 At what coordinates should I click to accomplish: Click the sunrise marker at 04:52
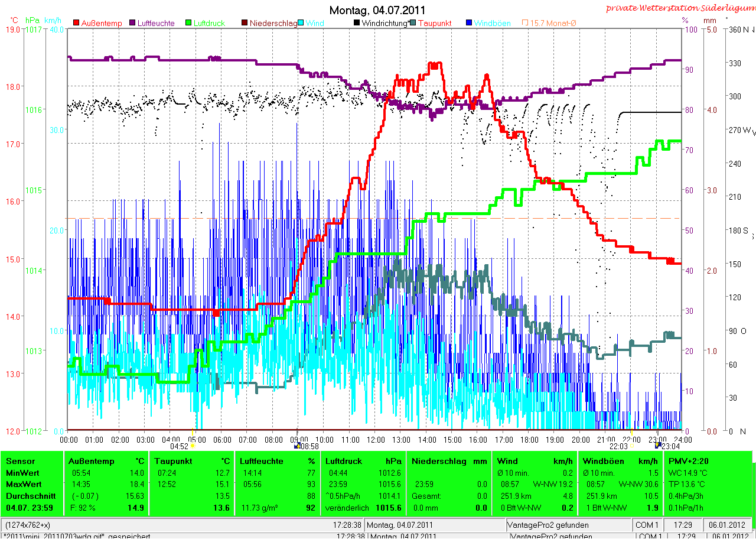click(193, 446)
